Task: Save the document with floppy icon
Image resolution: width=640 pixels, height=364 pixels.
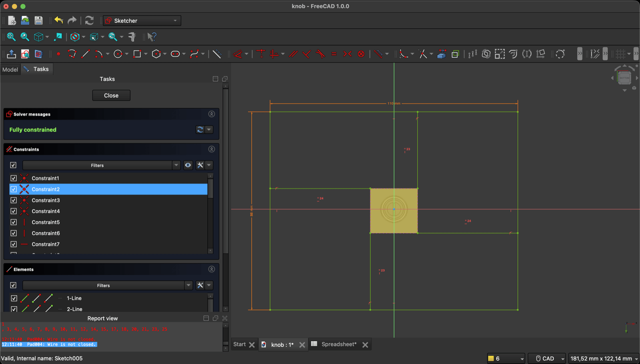Action: 38,20
